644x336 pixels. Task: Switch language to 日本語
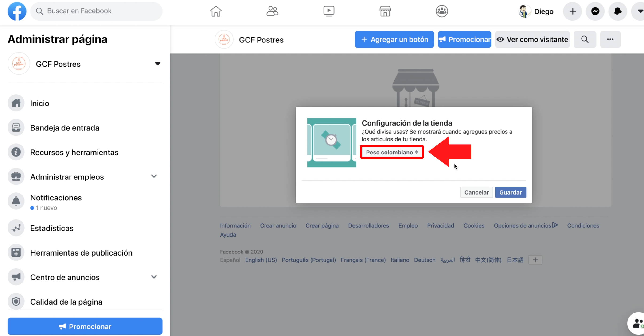[x=515, y=260]
